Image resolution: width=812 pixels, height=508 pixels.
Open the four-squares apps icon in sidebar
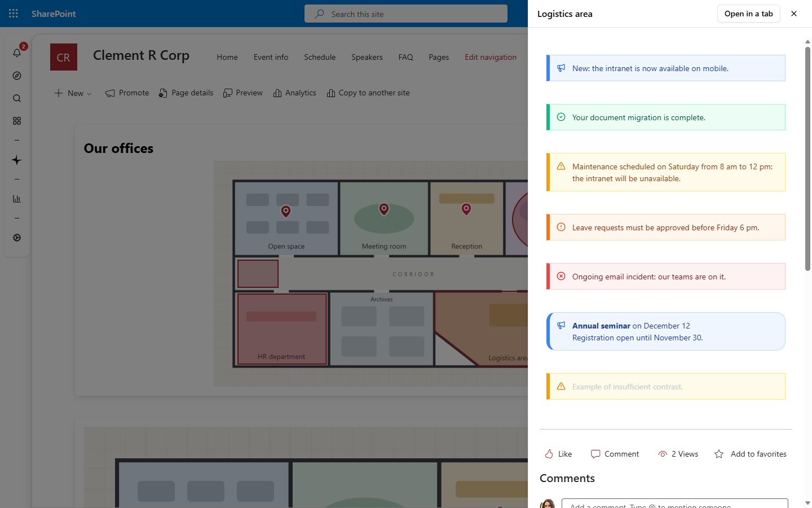[x=17, y=121]
